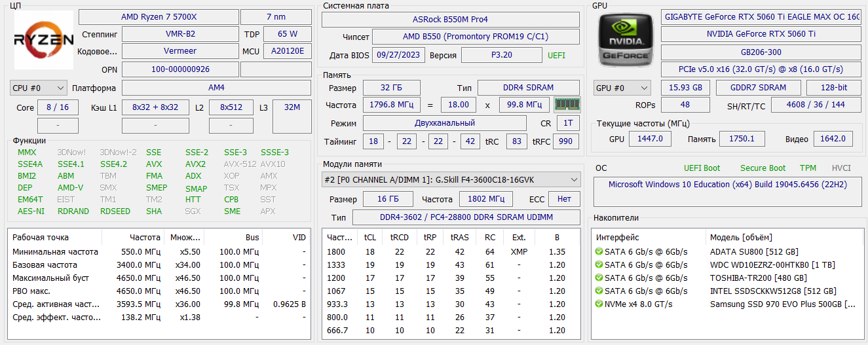868x345 pixels.
Task: Click the GB206-300 GPU chip field
Action: [x=762, y=52]
